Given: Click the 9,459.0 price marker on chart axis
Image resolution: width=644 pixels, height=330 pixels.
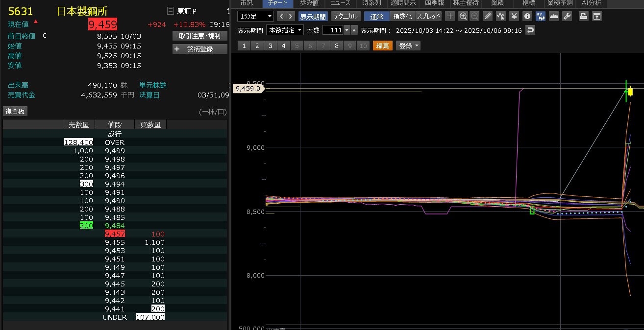Looking at the screenshot, I should click(x=248, y=89).
